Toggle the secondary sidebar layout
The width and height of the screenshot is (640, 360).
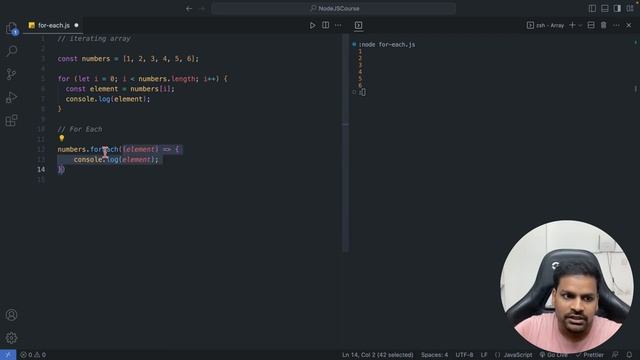pyautogui.click(x=617, y=8)
